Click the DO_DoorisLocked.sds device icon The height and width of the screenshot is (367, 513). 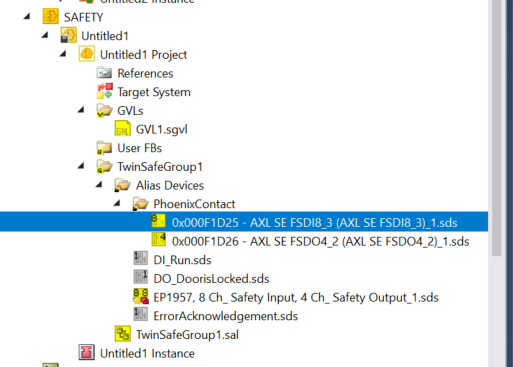[x=140, y=277]
